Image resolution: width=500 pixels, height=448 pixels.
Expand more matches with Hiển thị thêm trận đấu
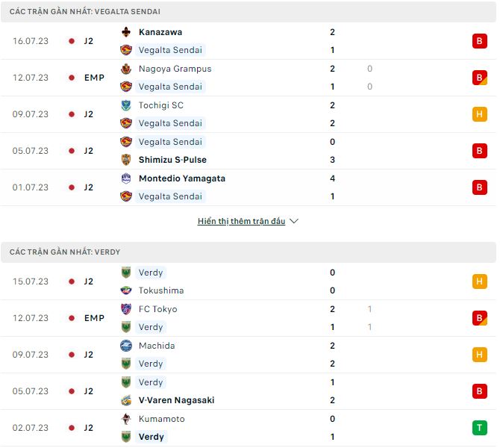[241, 221]
